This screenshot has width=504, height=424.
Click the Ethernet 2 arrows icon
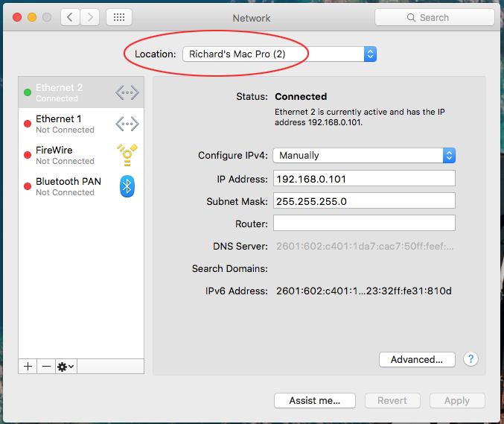click(x=127, y=92)
